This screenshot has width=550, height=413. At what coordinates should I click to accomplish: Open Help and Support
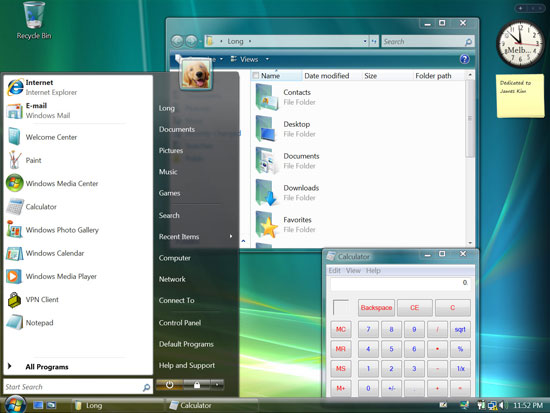click(x=187, y=365)
